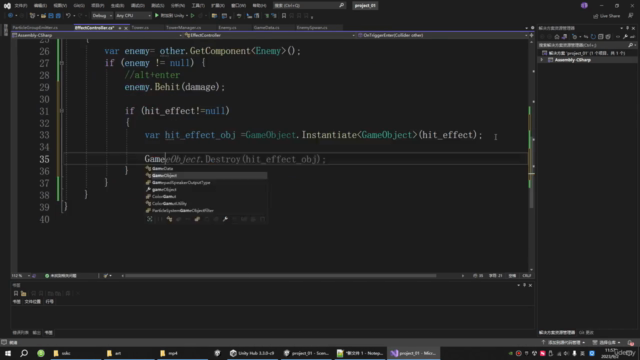
Task: Switch to the EnemySpawn.cs tab
Action: click(x=312, y=28)
